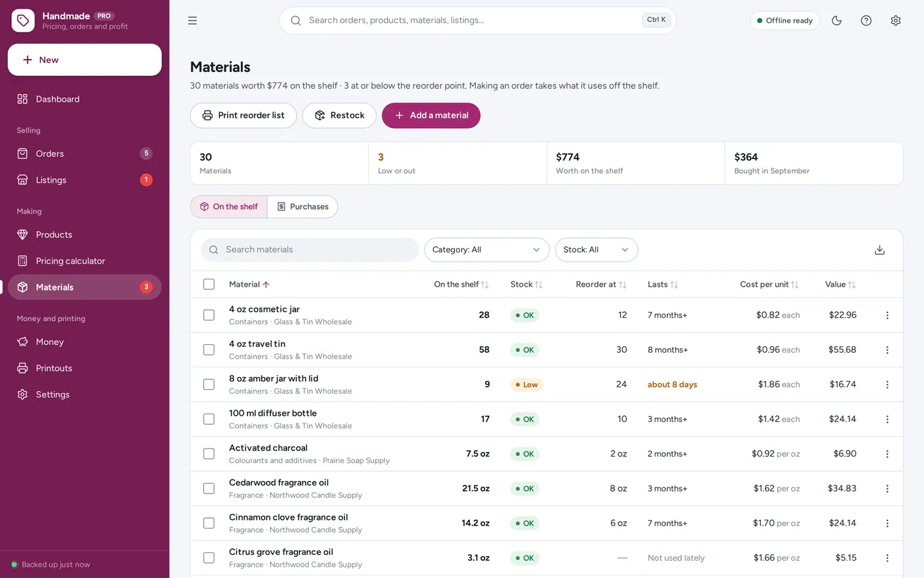Sort by Stock column arrows
The width and height of the screenshot is (924, 578).
(x=539, y=285)
